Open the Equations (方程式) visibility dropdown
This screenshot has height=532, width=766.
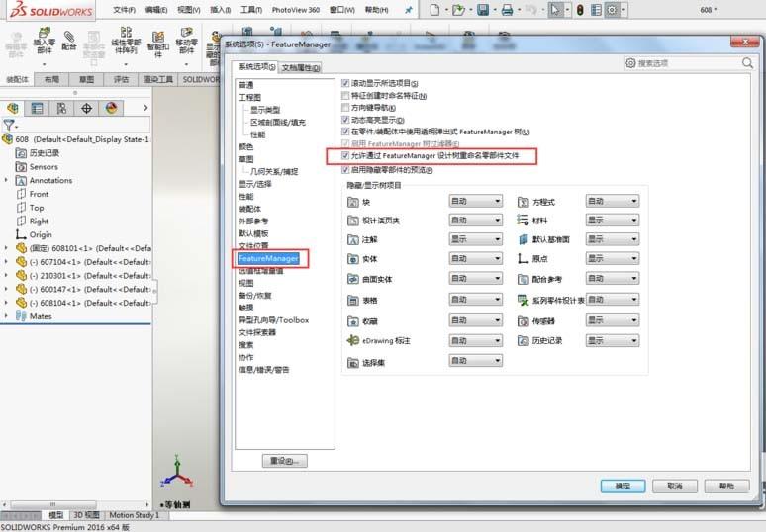pos(613,201)
